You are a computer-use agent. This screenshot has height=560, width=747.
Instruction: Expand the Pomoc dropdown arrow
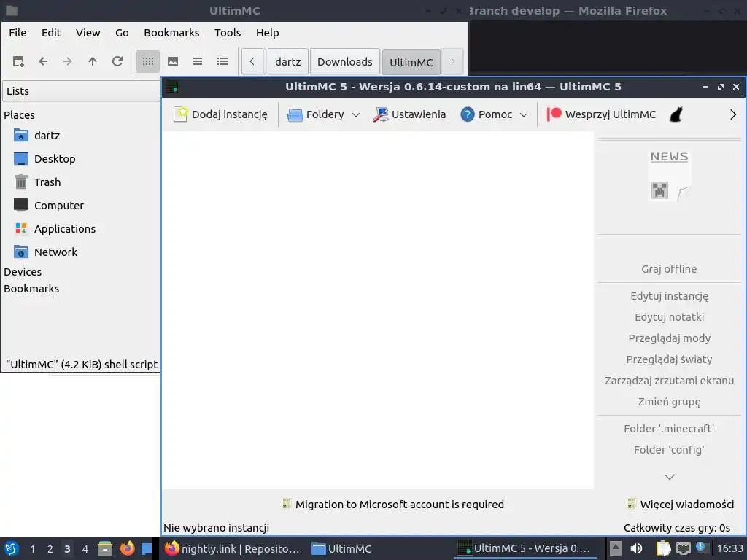[524, 114]
